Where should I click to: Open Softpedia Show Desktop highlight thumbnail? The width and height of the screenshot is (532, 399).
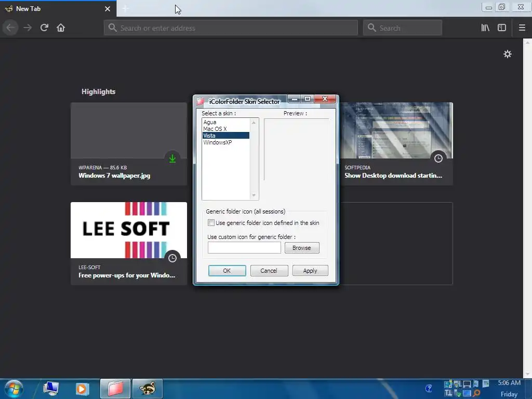pos(396,130)
